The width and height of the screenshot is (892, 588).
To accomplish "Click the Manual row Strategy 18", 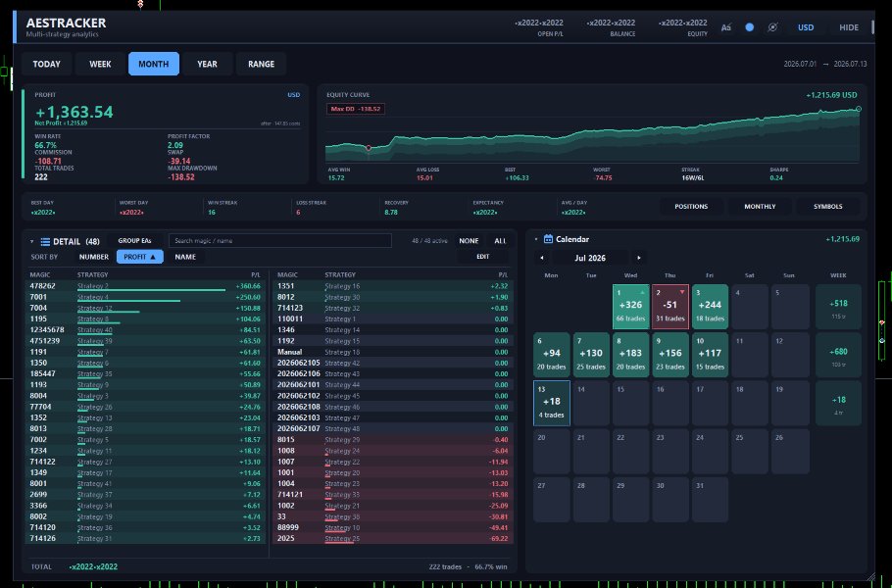I will (392, 352).
